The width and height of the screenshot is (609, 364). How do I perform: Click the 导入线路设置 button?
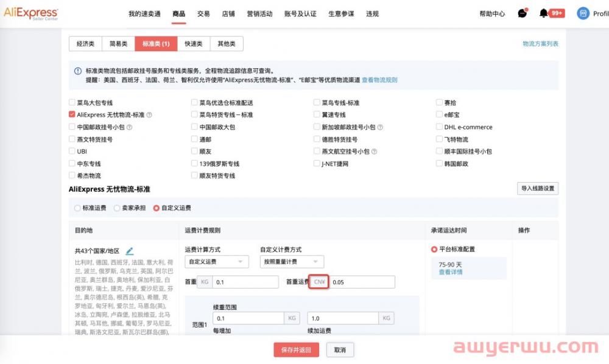coord(538,188)
